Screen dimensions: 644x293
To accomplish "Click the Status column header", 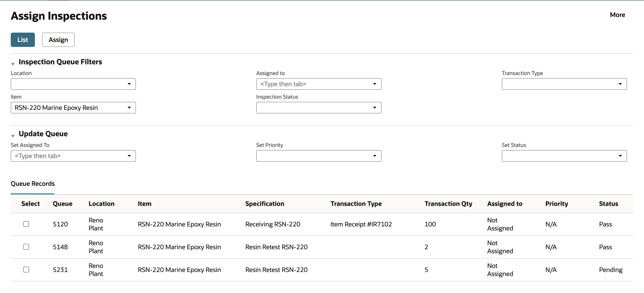I will (x=608, y=204).
